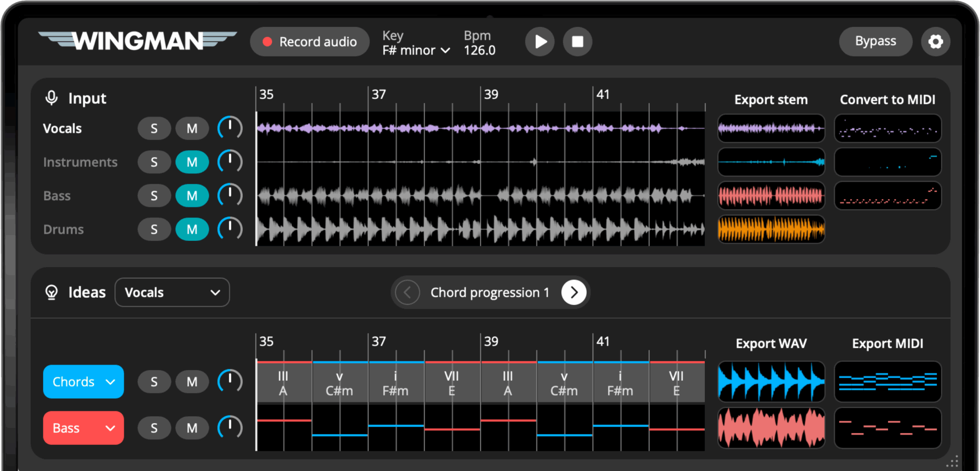Viewport: 980px width, 471px height.
Task: Click the Wingman logo
Action: tap(137, 41)
